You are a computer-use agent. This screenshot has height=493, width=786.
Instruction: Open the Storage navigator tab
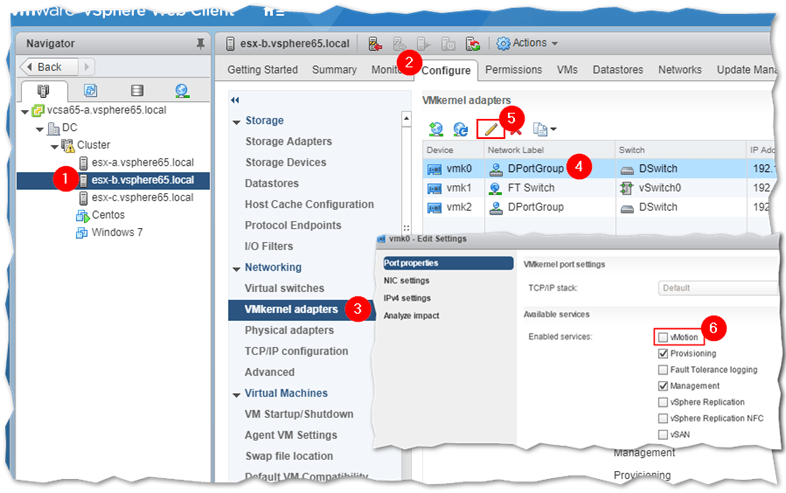click(137, 91)
